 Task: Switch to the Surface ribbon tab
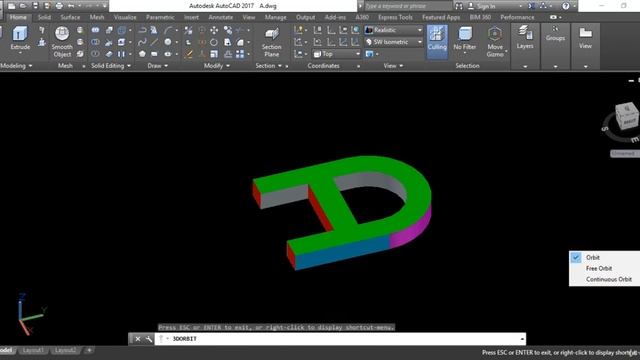pyautogui.click(x=70, y=17)
